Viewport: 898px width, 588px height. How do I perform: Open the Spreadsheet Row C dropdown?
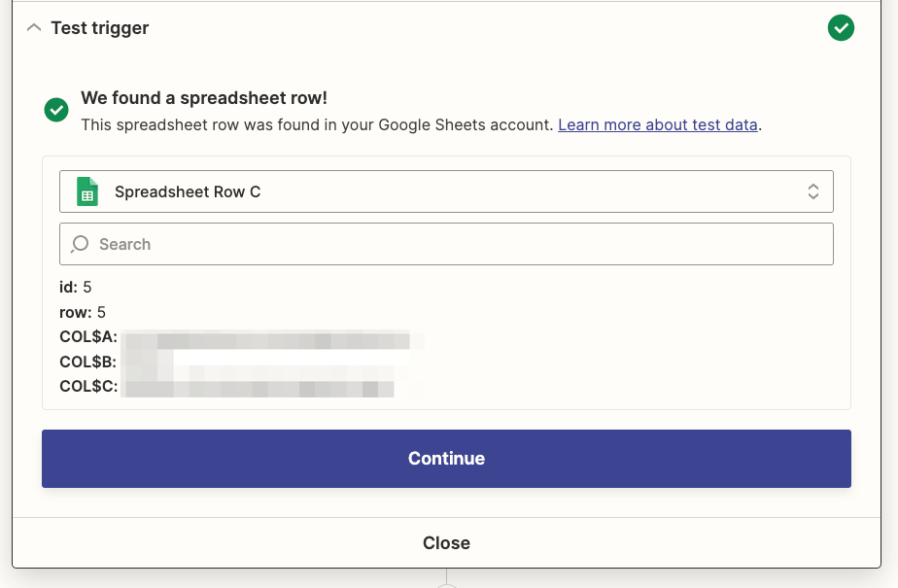[446, 191]
